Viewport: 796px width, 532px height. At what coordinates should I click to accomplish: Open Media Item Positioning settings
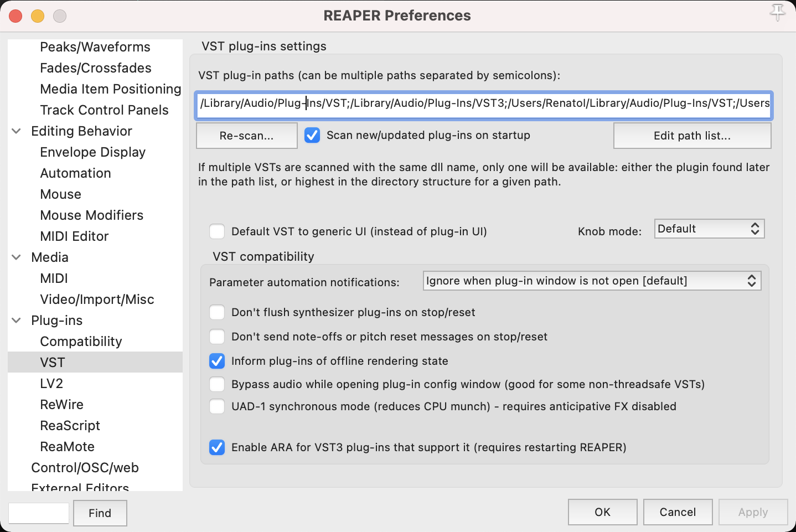tap(111, 89)
